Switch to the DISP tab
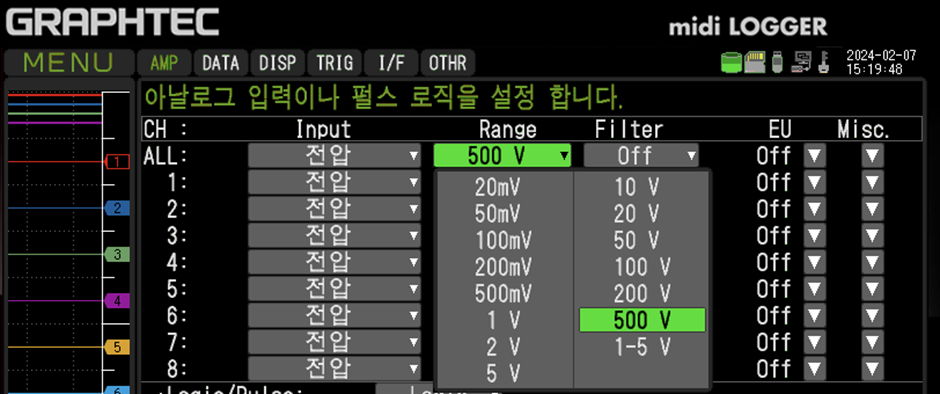This screenshot has height=394, width=940. click(278, 62)
